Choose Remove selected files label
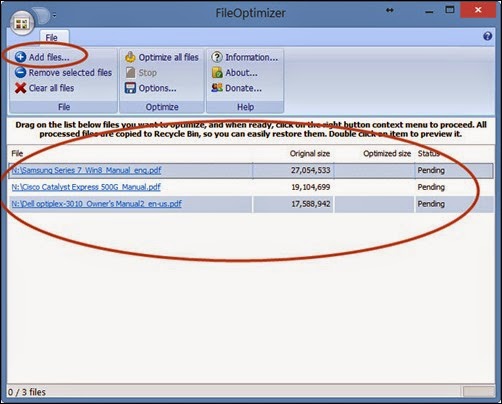This screenshot has width=502, height=404. pyautogui.click(x=70, y=73)
